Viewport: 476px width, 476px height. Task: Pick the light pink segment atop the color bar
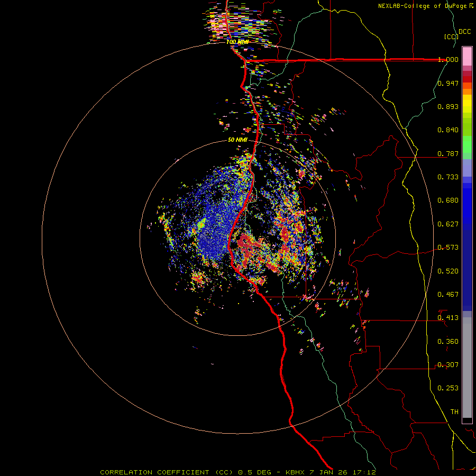point(467,56)
